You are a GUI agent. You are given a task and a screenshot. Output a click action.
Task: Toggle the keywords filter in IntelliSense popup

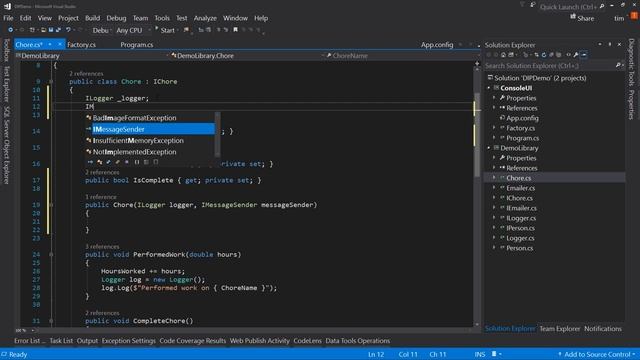coord(146,162)
